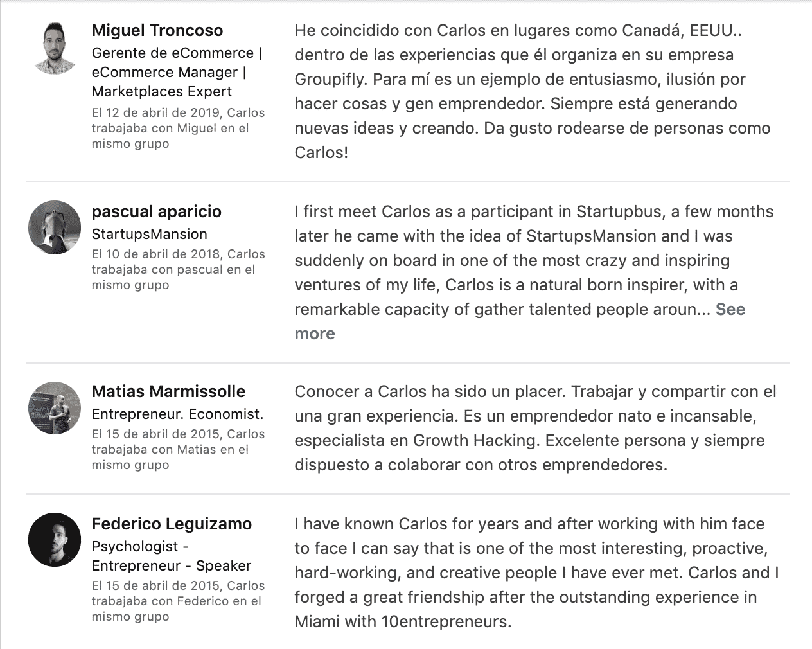The image size is (812, 649).
Task: Click the name Federico Leguizamo
Action: click(172, 524)
